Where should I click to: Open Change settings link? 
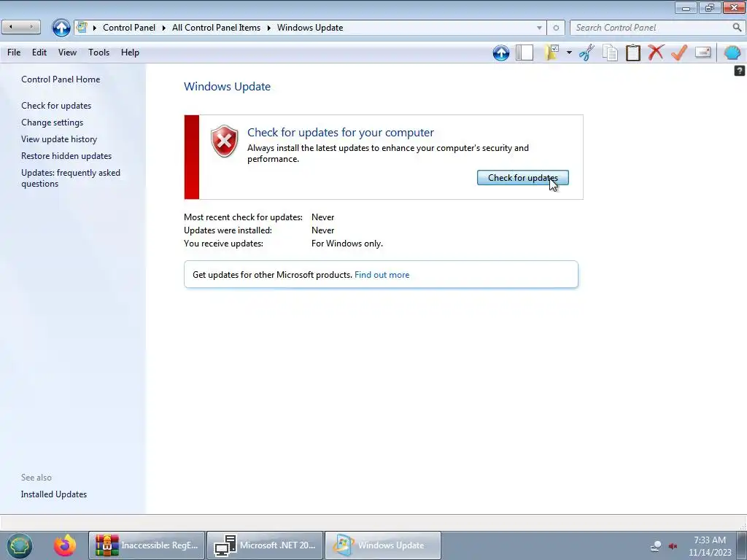pyautogui.click(x=52, y=122)
